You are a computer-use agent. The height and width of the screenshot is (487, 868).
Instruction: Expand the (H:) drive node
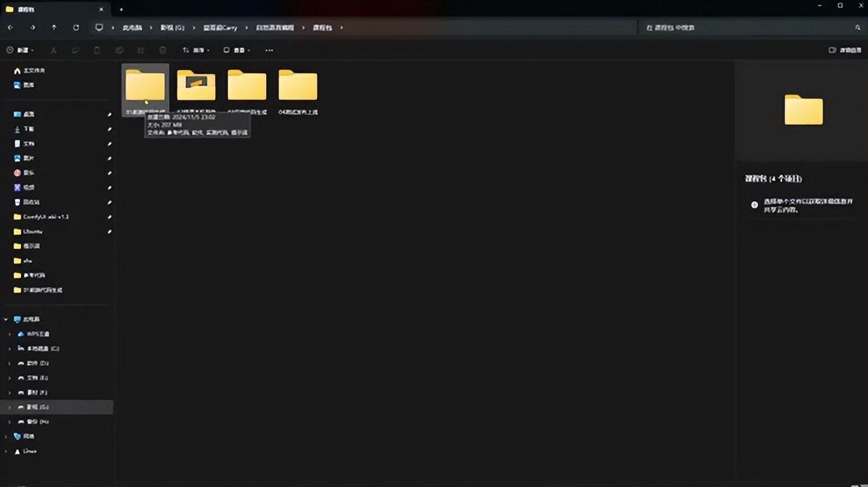pos(9,422)
